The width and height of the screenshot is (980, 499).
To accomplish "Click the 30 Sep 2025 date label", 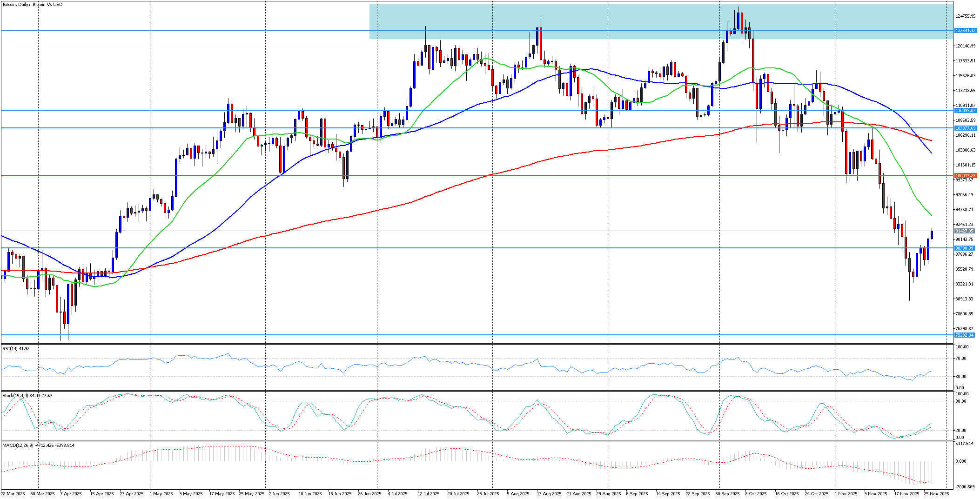I will pos(728,493).
